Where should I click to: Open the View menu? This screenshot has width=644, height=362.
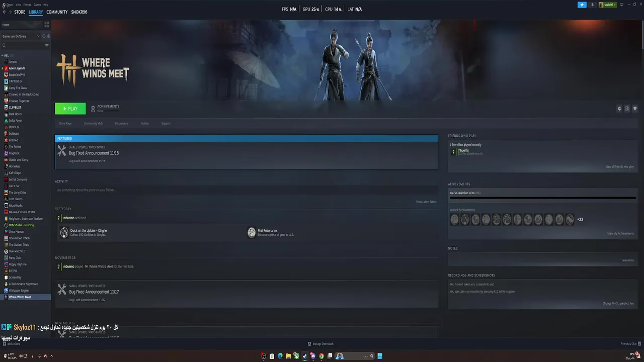18,5
